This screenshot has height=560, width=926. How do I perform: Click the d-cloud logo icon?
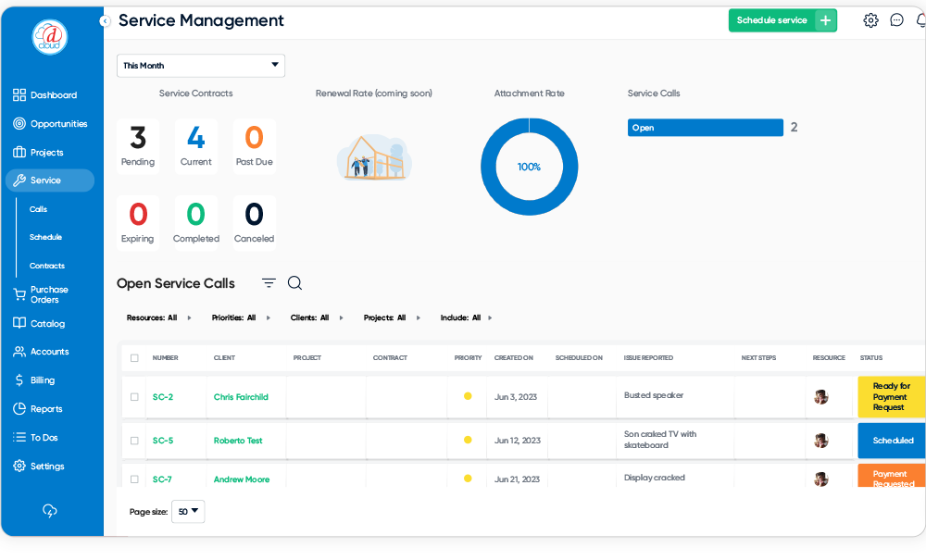click(50, 37)
